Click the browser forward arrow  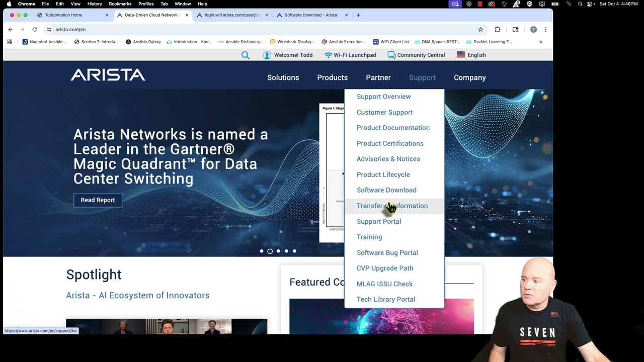pyautogui.click(x=22, y=30)
